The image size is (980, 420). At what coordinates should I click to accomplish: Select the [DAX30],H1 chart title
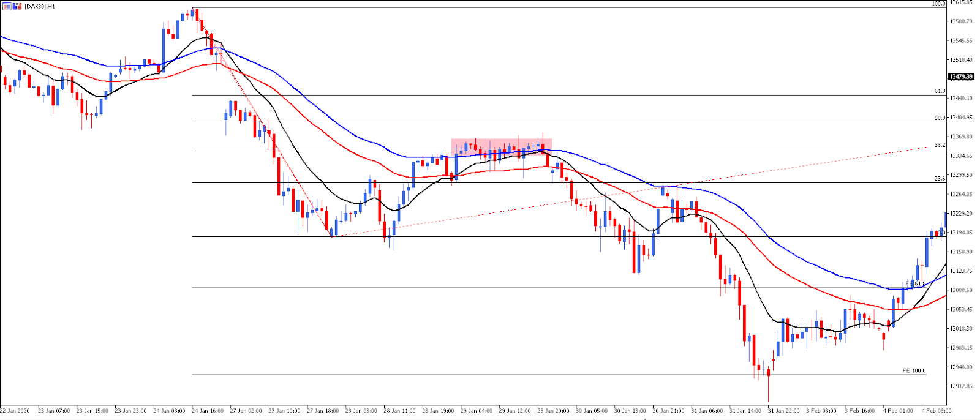[x=40, y=6]
